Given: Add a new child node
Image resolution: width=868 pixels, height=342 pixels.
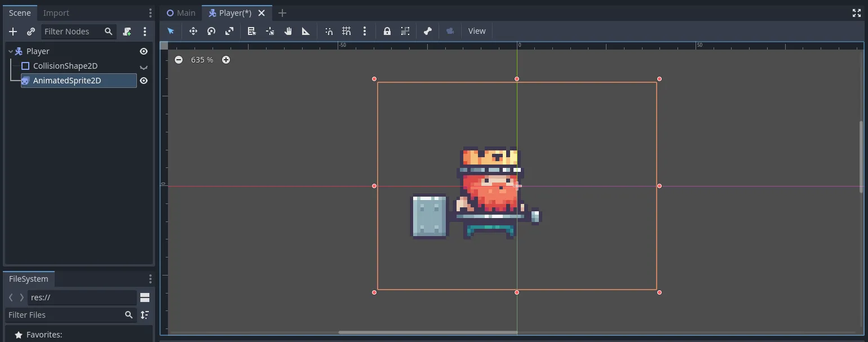Looking at the screenshot, I should pos(13,32).
